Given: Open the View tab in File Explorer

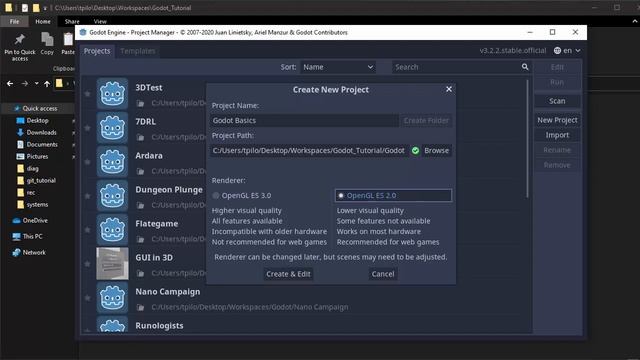Looking at the screenshot, I should coord(100,22).
